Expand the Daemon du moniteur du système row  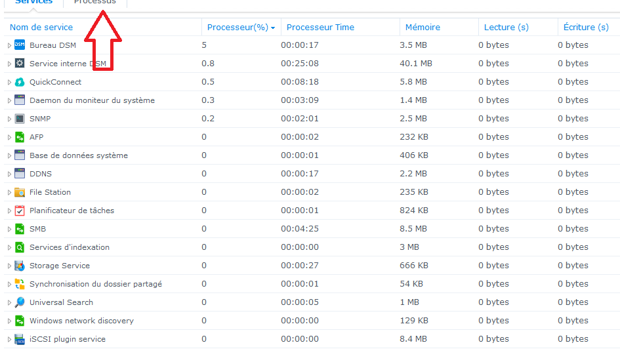pyautogui.click(x=9, y=100)
